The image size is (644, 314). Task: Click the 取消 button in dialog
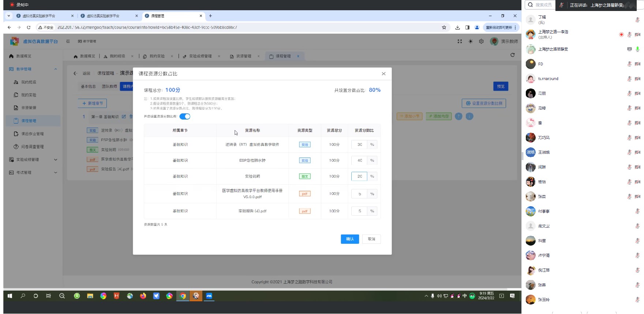point(371,239)
